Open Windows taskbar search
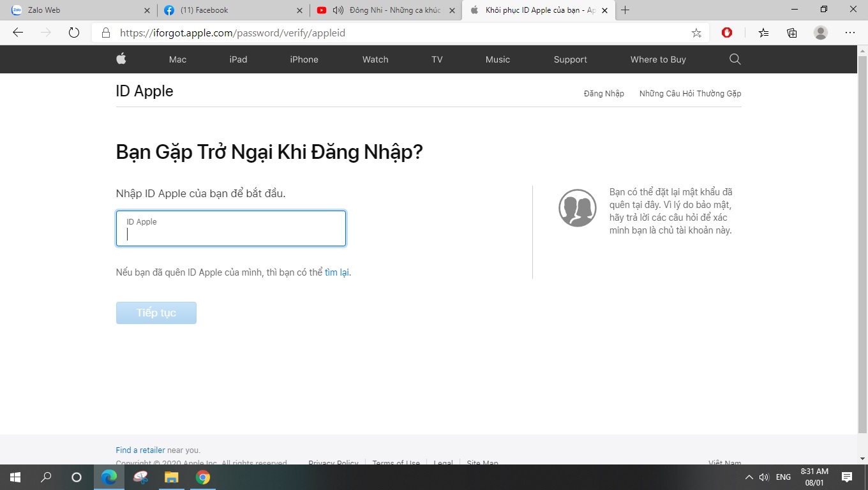868x490 pixels. point(46,477)
